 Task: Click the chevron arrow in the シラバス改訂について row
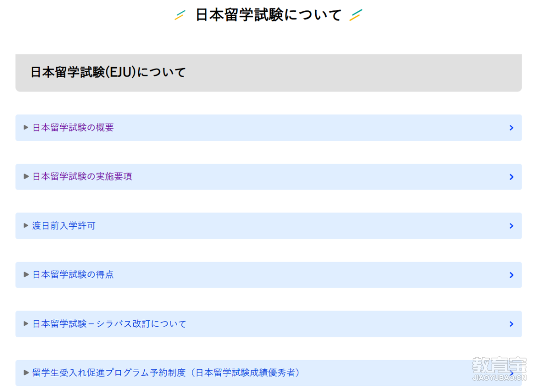[x=511, y=324]
